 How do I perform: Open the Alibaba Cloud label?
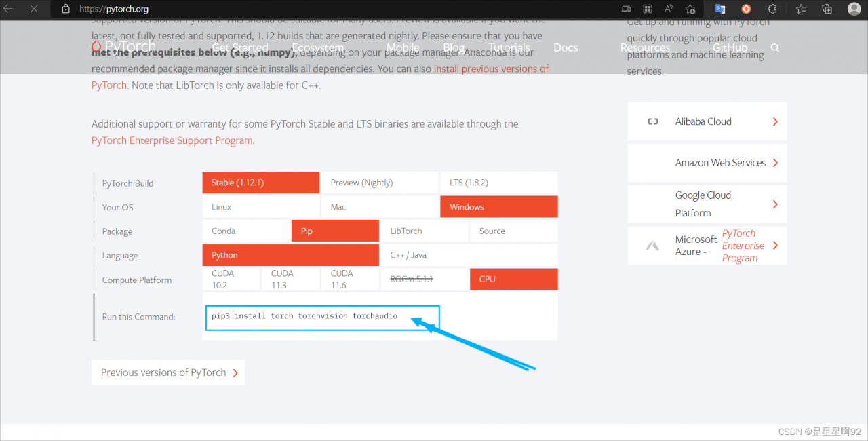click(x=703, y=121)
